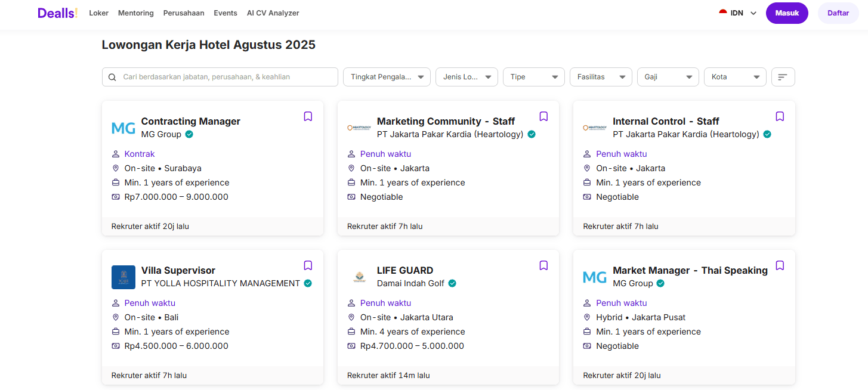Click the Heartology logo on Marketing Community card
The width and height of the screenshot is (868, 390).
[x=359, y=128]
